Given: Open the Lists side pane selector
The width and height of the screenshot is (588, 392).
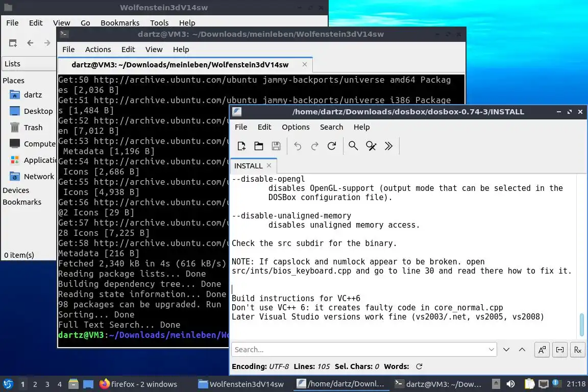Looking at the screenshot, I should pyautogui.click(x=29, y=64).
